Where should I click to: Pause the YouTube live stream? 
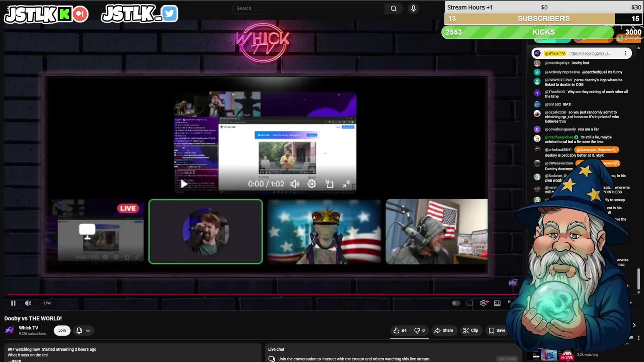13,303
